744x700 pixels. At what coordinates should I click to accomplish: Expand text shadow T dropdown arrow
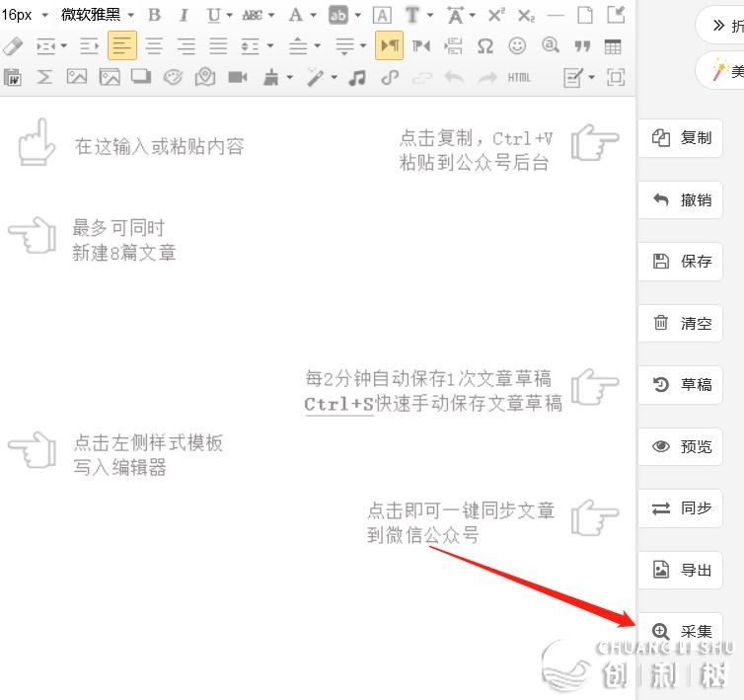(x=430, y=15)
